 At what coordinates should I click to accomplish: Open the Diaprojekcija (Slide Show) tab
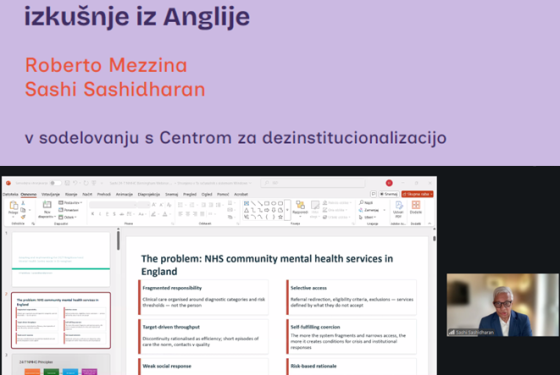149,194
